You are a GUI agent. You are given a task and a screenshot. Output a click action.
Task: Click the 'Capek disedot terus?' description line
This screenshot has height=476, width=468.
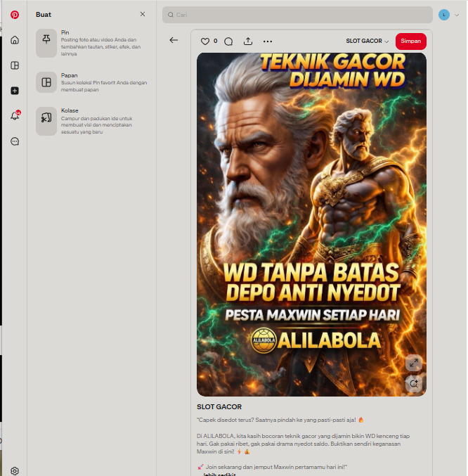click(x=280, y=420)
